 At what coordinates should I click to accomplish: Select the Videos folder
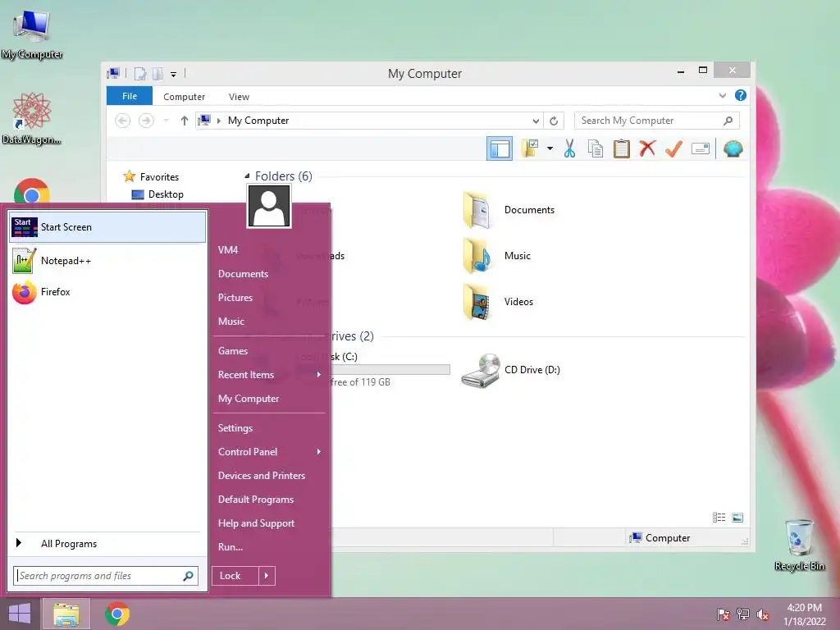coord(498,302)
